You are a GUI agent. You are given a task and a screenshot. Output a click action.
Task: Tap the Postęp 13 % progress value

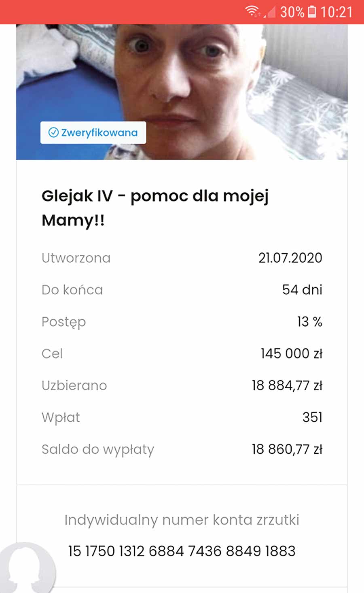pyautogui.click(x=309, y=322)
